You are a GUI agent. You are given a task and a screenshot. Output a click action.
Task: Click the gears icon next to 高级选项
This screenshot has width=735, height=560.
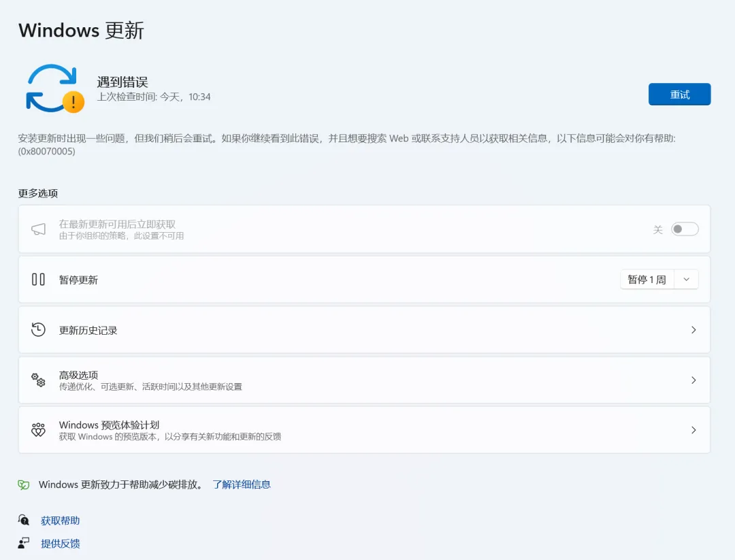tap(37, 380)
